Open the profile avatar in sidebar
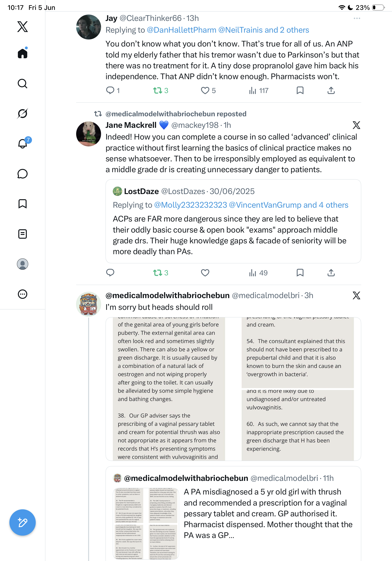The width and height of the screenshot is (392, 561). pyautogui.click(x=23, y=264)
